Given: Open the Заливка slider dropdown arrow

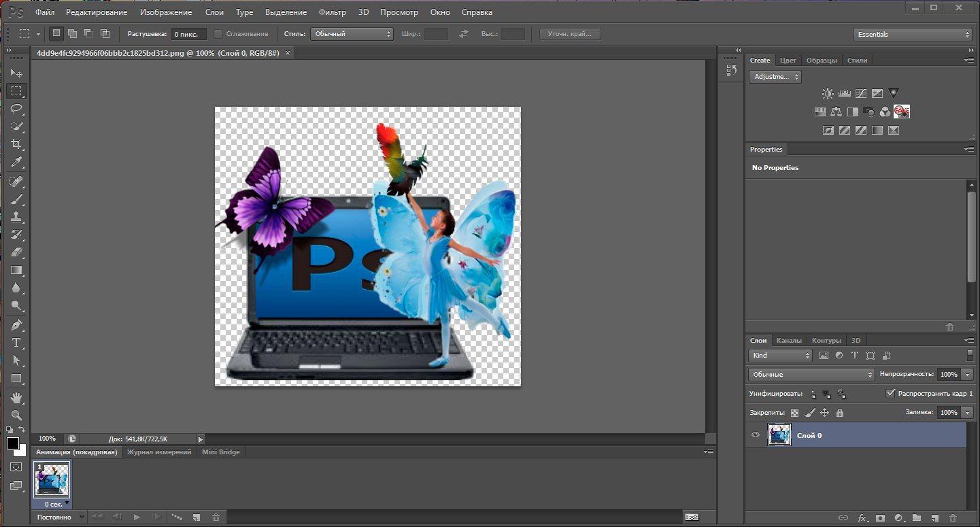Looking at the screenshot, I should pos(967,412).
